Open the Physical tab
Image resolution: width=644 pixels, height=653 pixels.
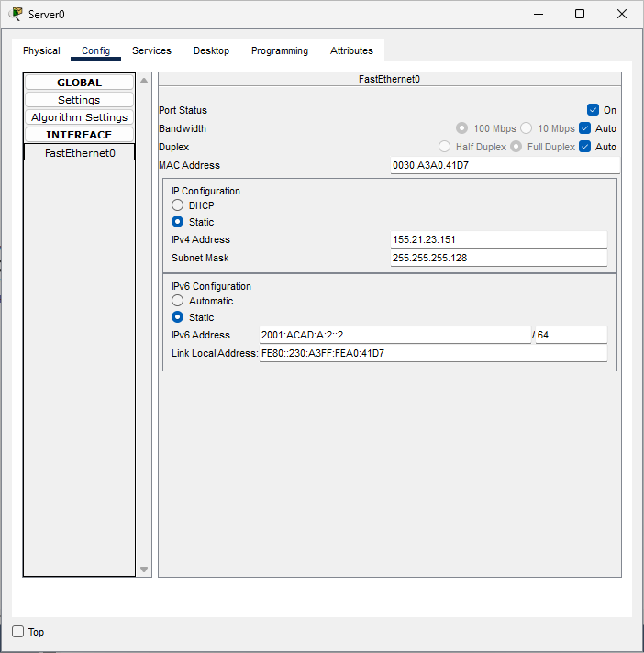(x=41, y=50)
